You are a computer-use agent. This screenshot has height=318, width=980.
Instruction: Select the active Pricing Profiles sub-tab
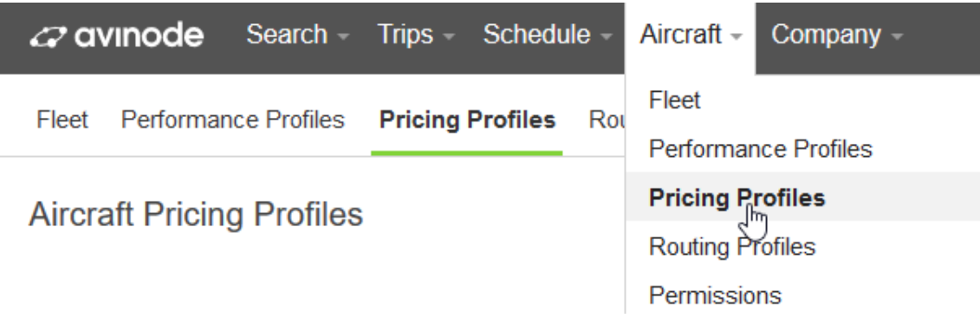(468, 120)
